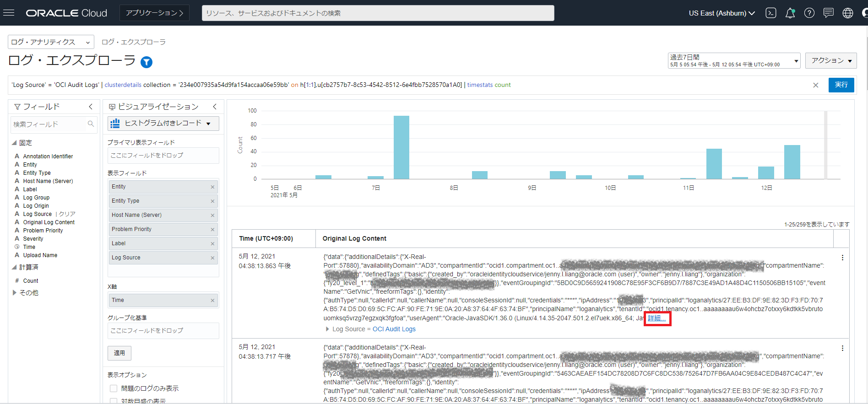Open the アプリケーション menu in header
This screenshot has width=868, height=404.
click(x=154, y=13)
